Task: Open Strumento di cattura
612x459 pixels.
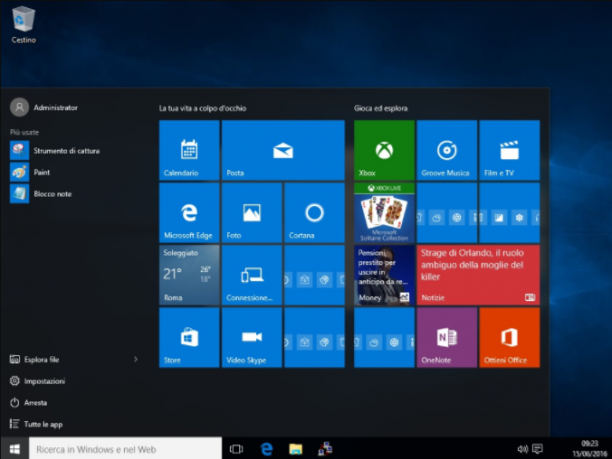Action: pyautogui.click(x=55, y=151)
